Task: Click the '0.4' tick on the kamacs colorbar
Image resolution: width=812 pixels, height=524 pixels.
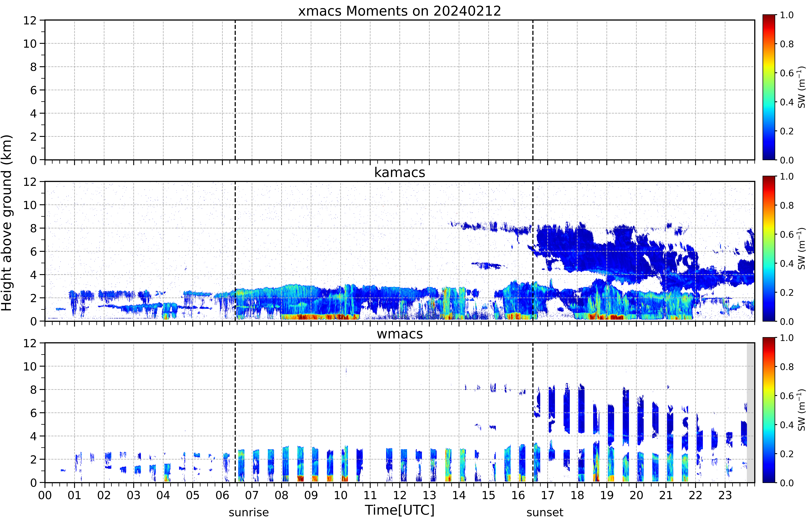Action: (x=787, y=263)
